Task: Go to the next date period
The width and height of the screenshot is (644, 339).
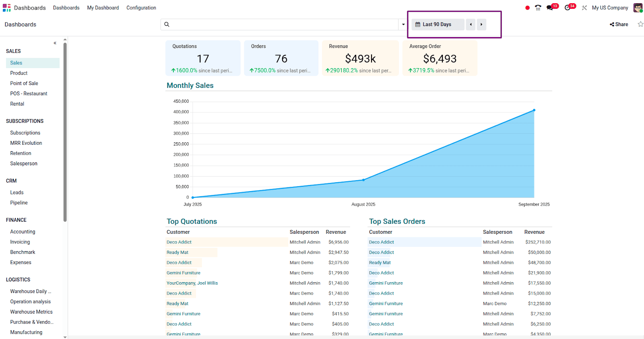Action: (x=481, y=25)
